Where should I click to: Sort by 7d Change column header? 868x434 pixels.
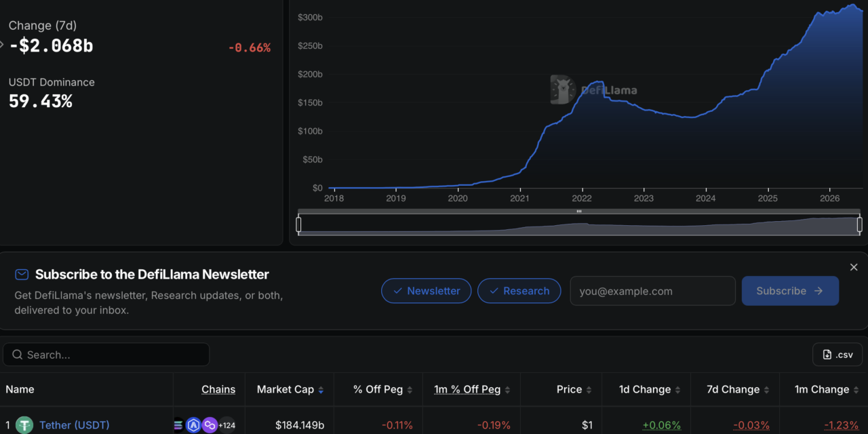(738, 389)
